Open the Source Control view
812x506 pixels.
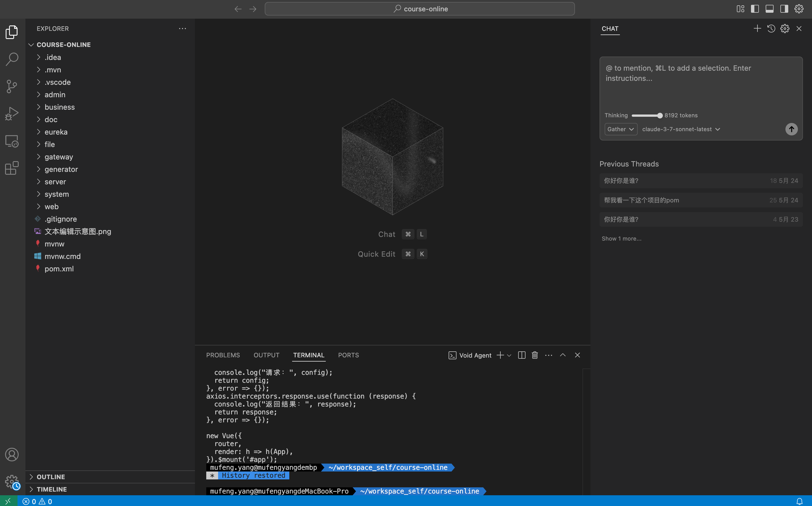pos(12,86)
